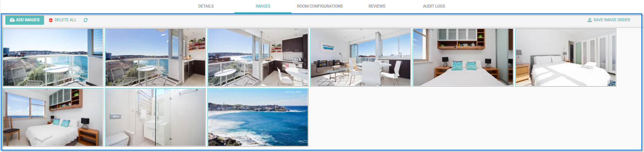Select the balcony photo with red kitchen shelves
The image size is (644, 152).
(155, 57)
